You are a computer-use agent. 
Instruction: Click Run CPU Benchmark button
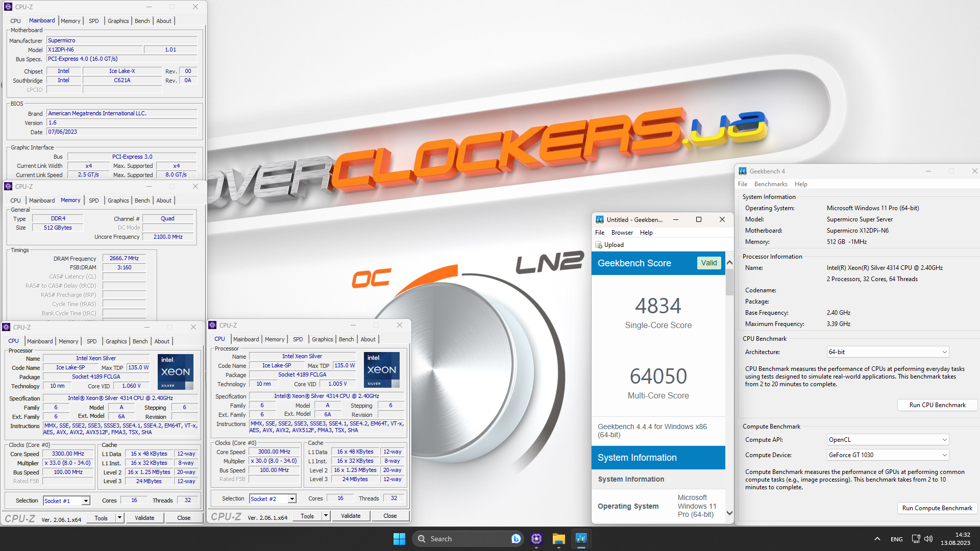(937, 405)
